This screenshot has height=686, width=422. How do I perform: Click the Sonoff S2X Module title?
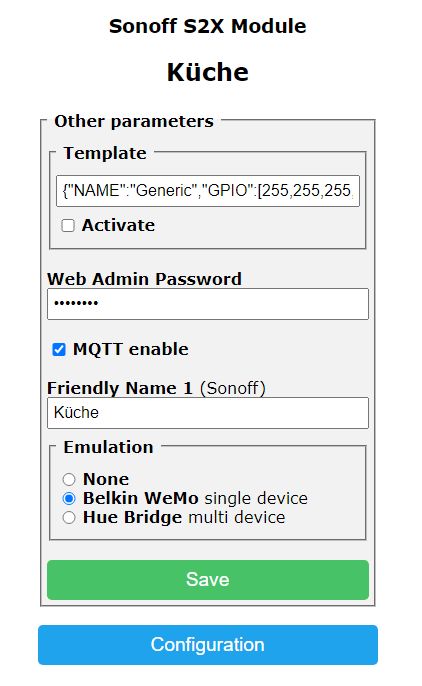point(208,26)
